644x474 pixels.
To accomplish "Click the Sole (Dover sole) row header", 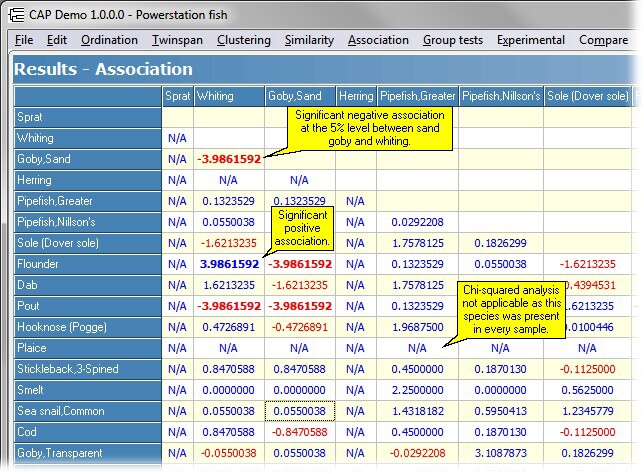I will point(87,243).
